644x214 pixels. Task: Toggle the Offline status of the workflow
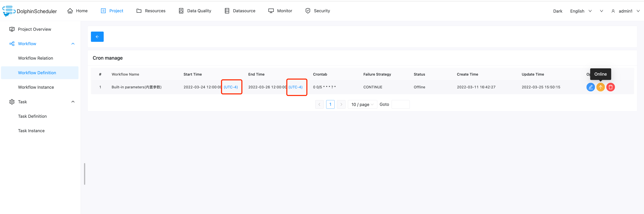coord(419,87)
